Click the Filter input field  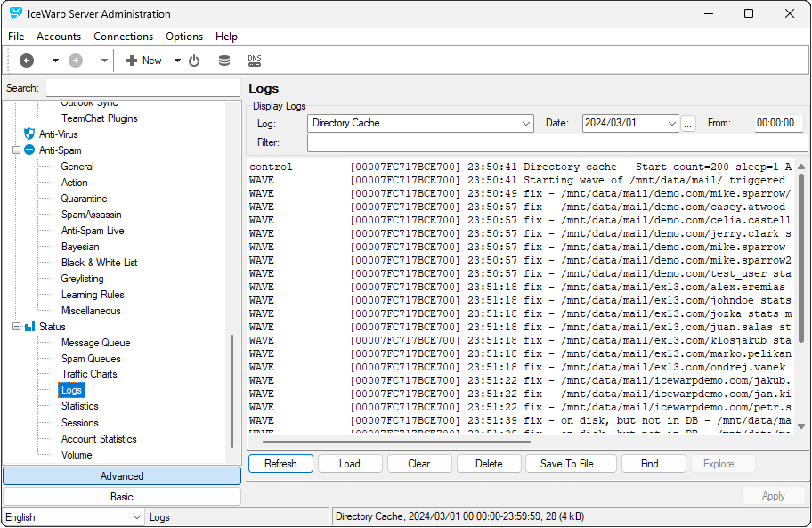557,143
